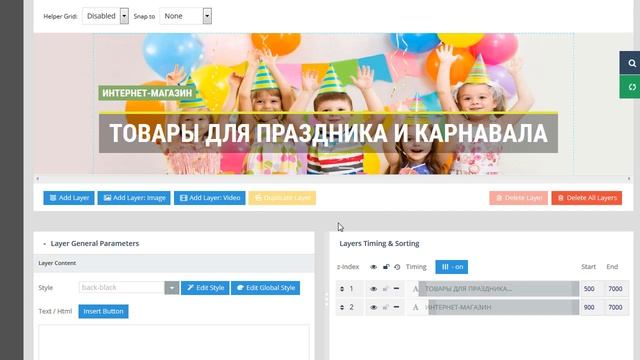640x360 pixels.
Task: Click the Text / Html textarea
Action: (x=174, y=342)
